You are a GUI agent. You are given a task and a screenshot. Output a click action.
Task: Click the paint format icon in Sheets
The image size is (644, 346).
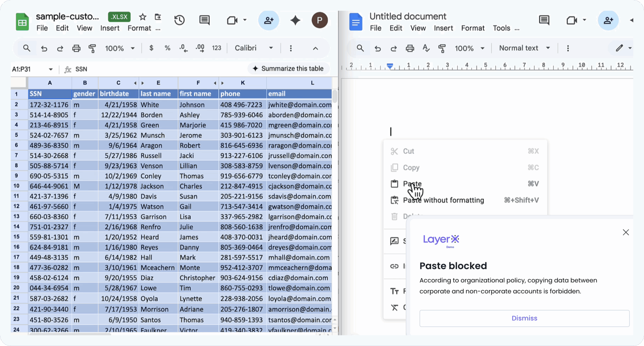tap(92, 48)
